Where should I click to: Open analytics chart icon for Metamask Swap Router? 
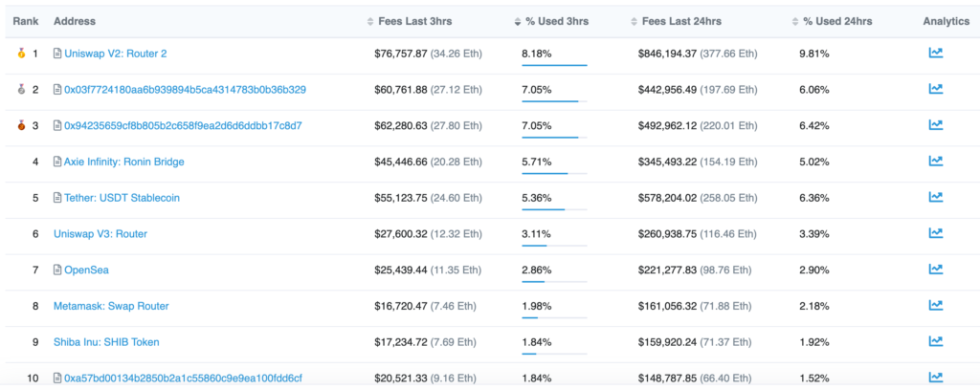click(x=936, y=306)
